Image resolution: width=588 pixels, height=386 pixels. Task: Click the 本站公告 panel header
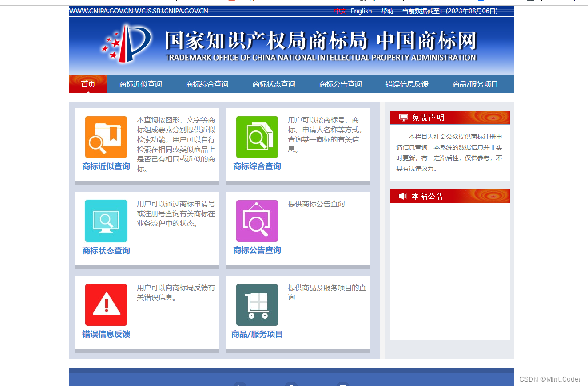click(x=450, y=196)
